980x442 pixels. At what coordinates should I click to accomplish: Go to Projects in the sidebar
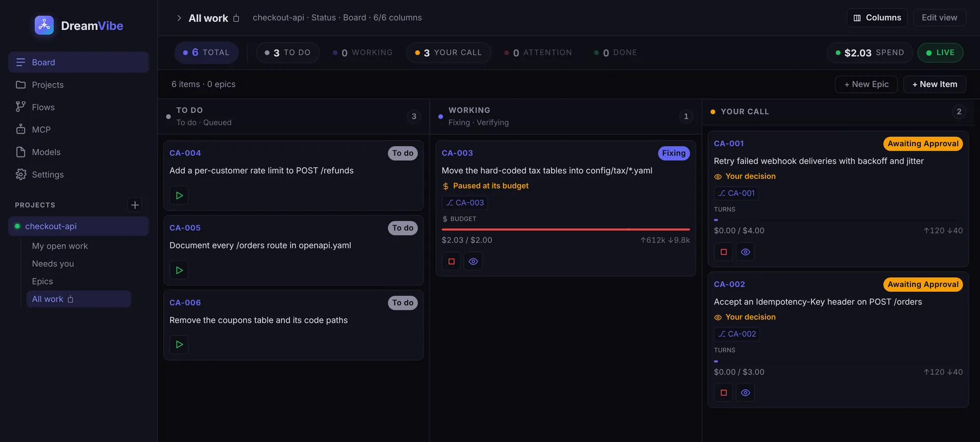(78, 85)
